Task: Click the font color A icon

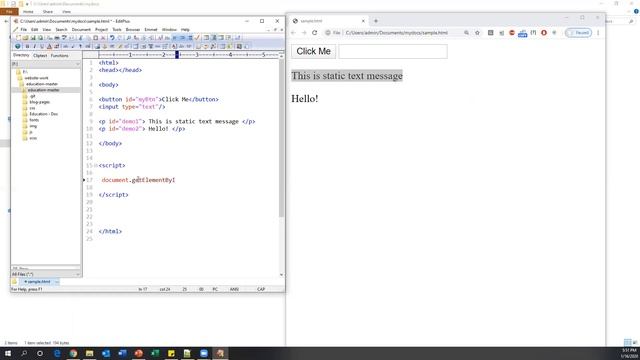Action: tap(49, 46)
